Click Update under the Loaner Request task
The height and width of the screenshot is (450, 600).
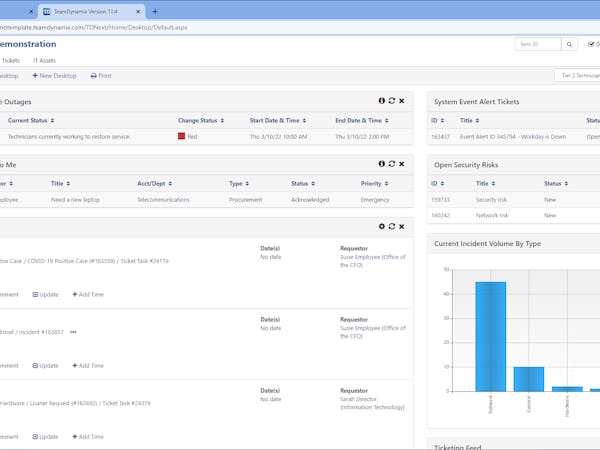point(46,437)
